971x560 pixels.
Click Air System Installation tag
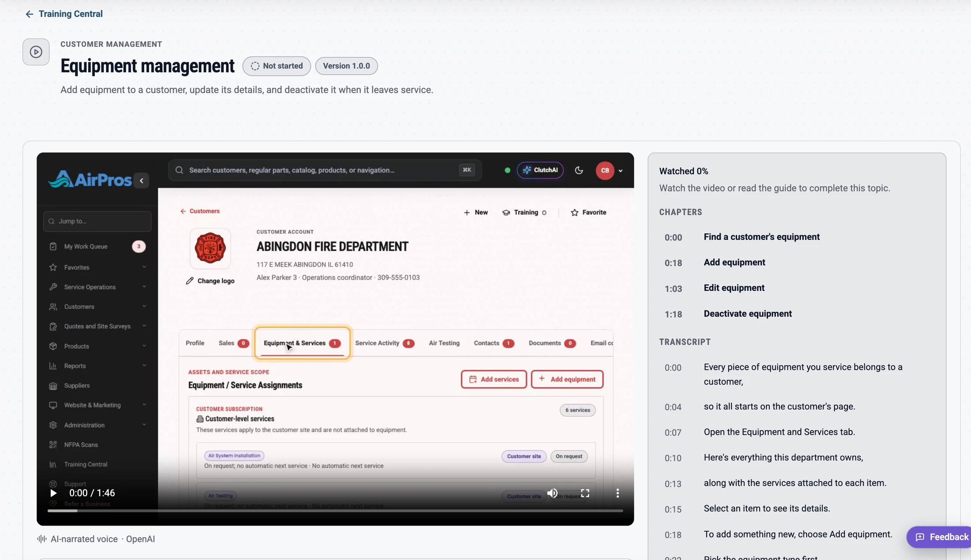[234, 455]
